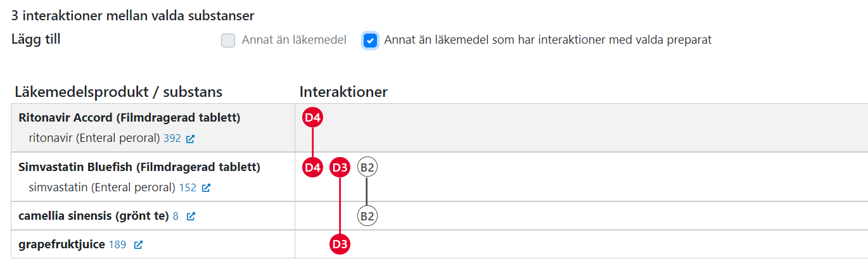Open external link icon next to simvastatin 152

click(x=206, y=188)
